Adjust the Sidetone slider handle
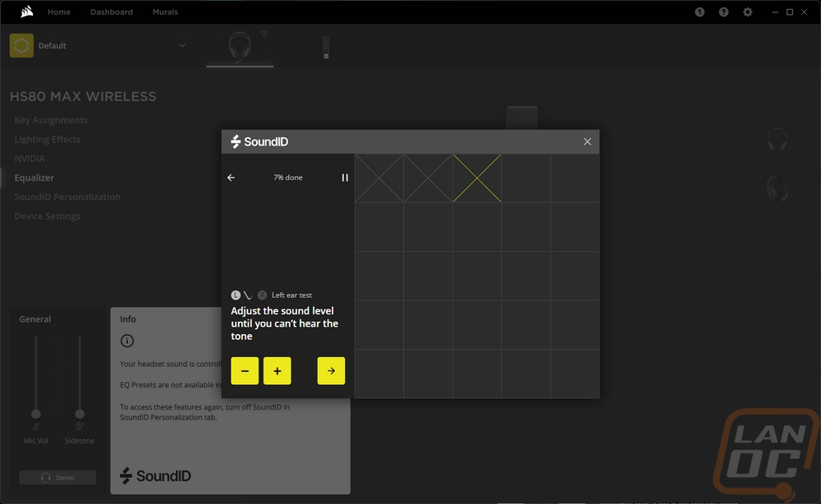 [80, 414]
